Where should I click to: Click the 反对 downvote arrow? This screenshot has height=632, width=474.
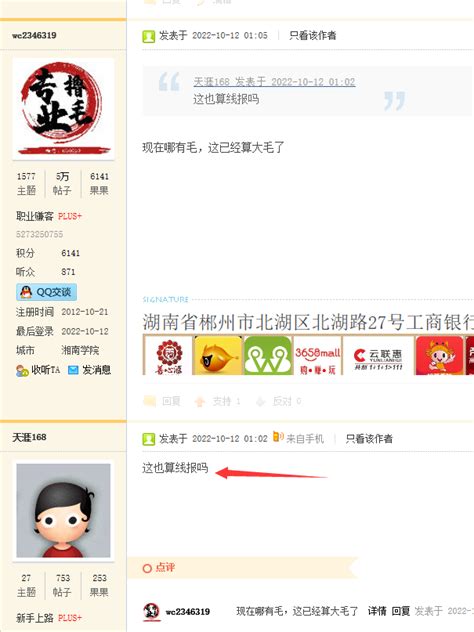260,401
